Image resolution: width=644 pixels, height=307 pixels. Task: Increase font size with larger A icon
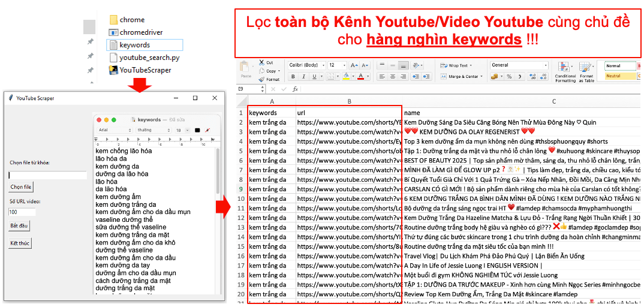[x=354, y=65]
